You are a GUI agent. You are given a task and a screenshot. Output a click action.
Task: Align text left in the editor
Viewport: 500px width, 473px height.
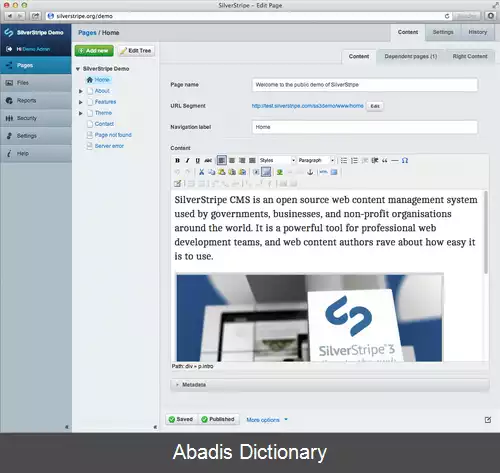(221, 160)
